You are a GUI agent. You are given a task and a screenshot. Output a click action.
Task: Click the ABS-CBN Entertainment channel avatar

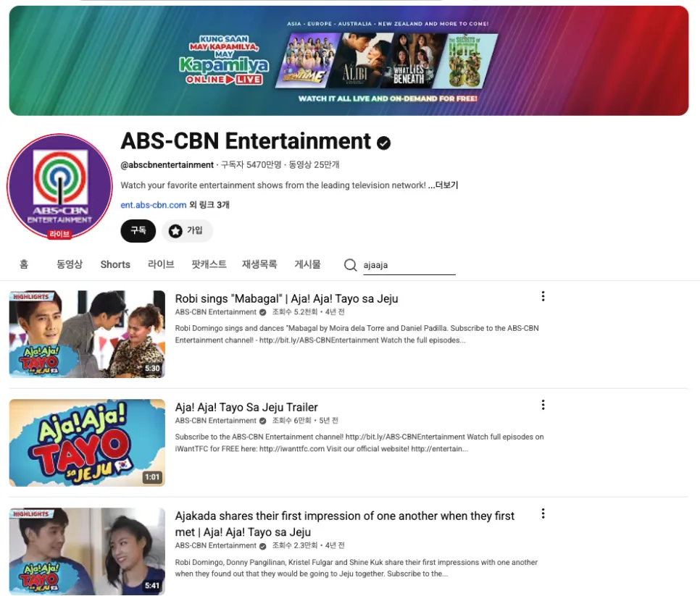59,186
